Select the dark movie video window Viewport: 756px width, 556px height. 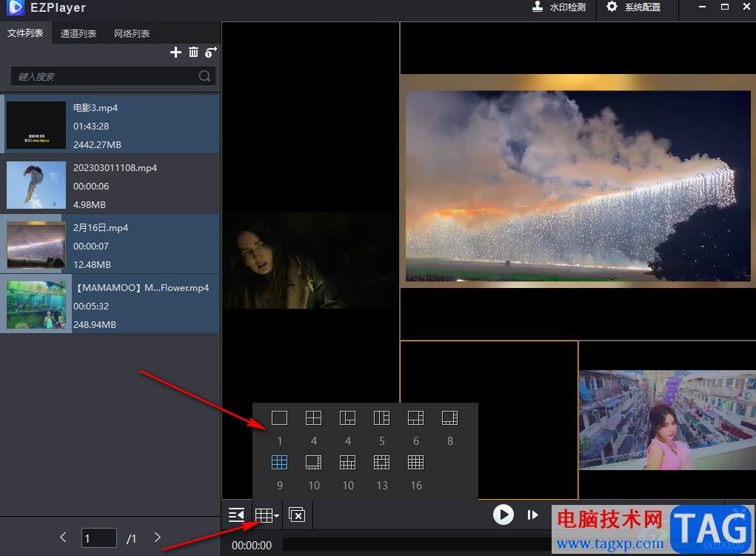(310, 261)
